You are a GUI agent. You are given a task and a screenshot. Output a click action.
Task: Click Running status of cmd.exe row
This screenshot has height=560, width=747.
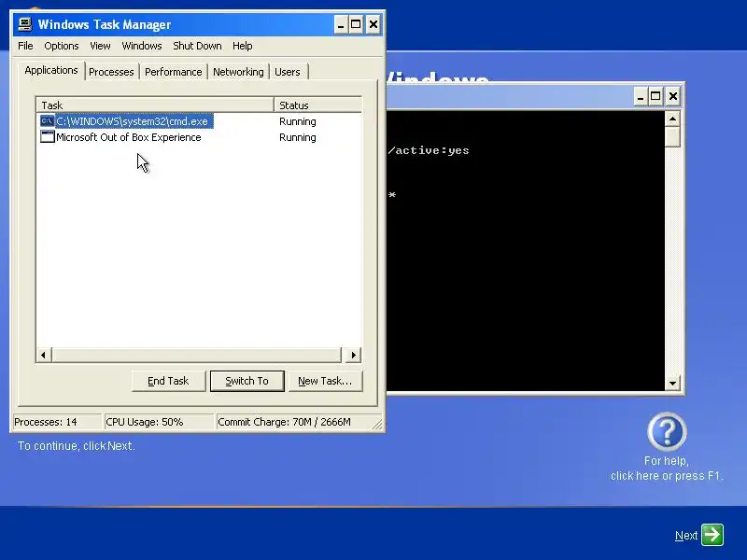tap(298, 121)
